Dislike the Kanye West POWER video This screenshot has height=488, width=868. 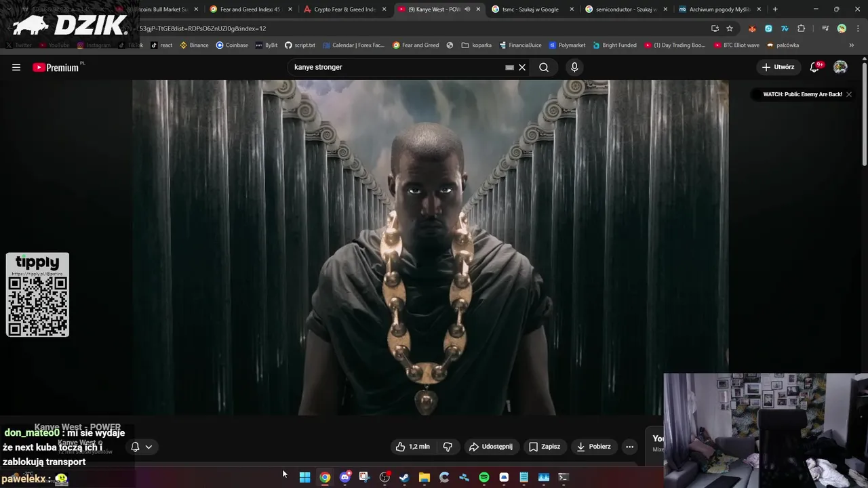[448, 447]
